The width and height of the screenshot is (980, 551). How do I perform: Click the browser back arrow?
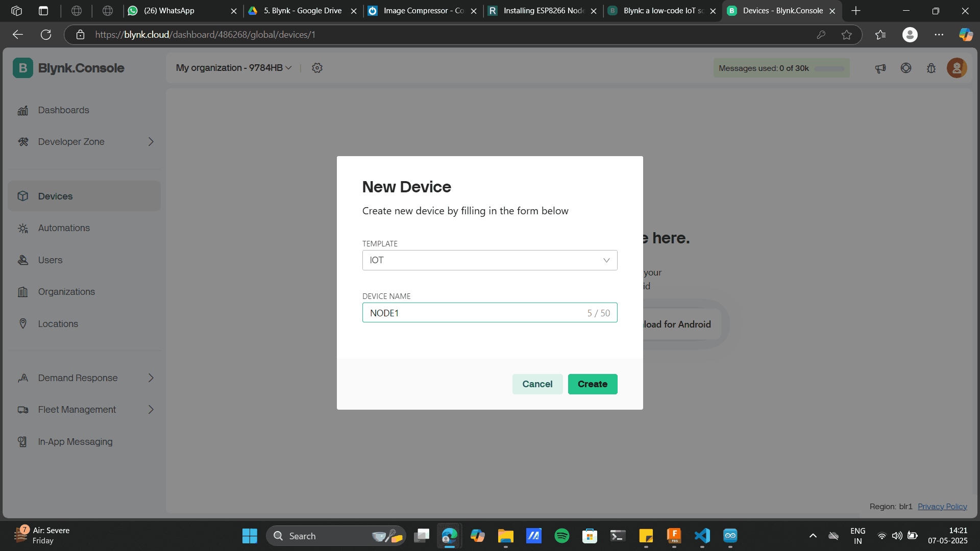click(x=18, y=35)
